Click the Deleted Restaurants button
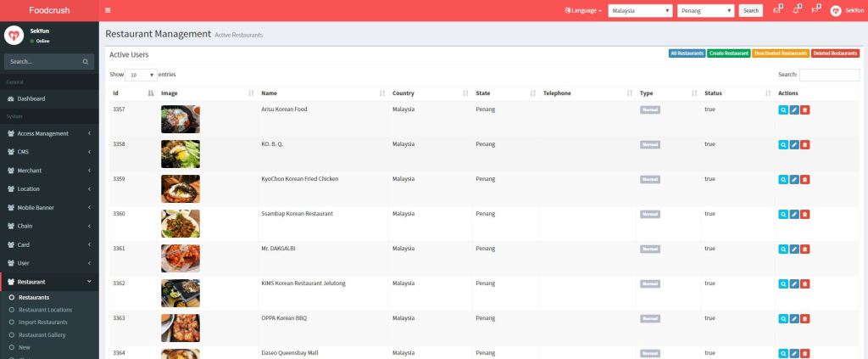 [835, 53]
